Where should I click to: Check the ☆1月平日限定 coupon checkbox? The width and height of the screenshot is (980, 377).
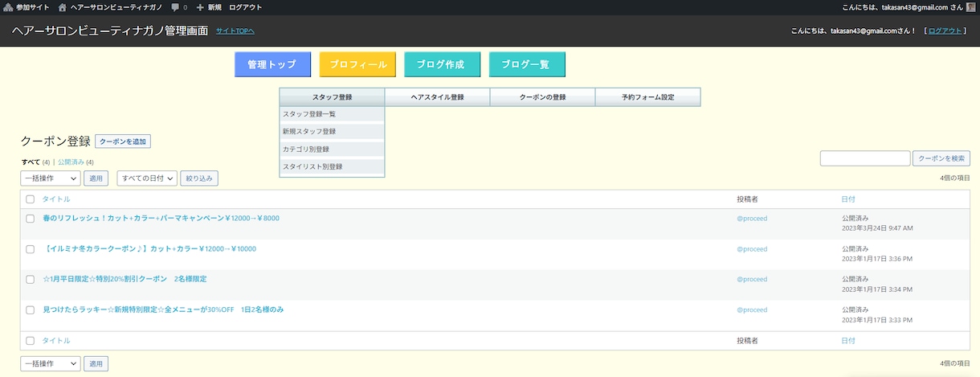31,280
